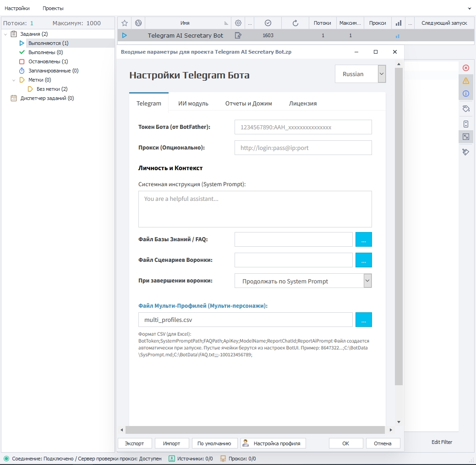Screen dimensions: 476x465
Task: Select Выполнены (0) in tree
Action: point(45,52)
